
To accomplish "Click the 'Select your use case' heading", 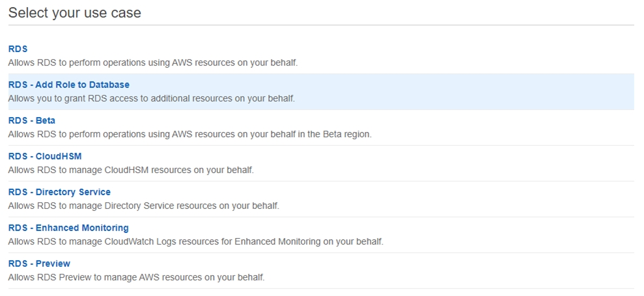I will 74,12.
